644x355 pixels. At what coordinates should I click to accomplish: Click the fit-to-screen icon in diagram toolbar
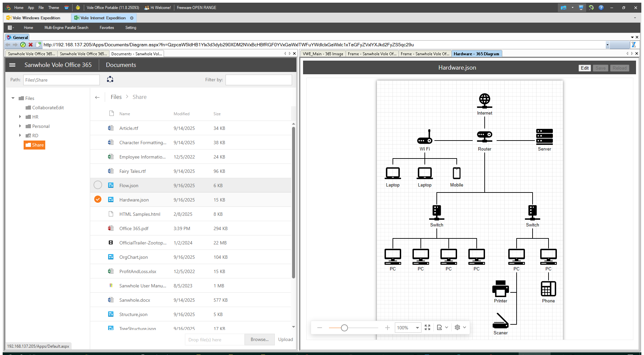pos(427,328)
